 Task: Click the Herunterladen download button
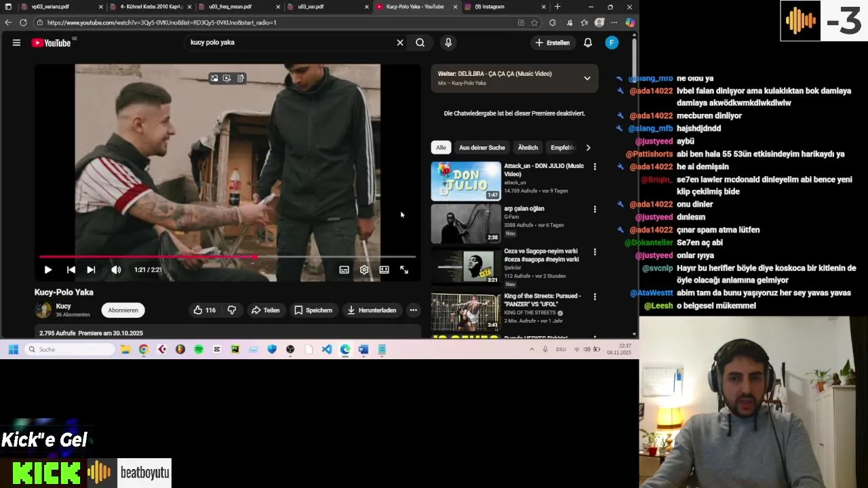pos(372,310)
